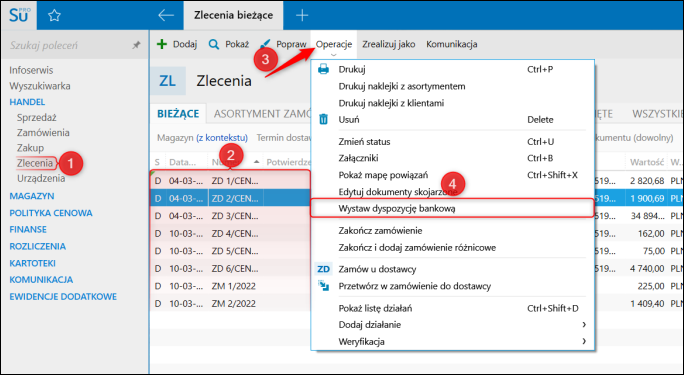Open the FINANSE section
Screen dimensions: 684x375
[x=28, y=229]
